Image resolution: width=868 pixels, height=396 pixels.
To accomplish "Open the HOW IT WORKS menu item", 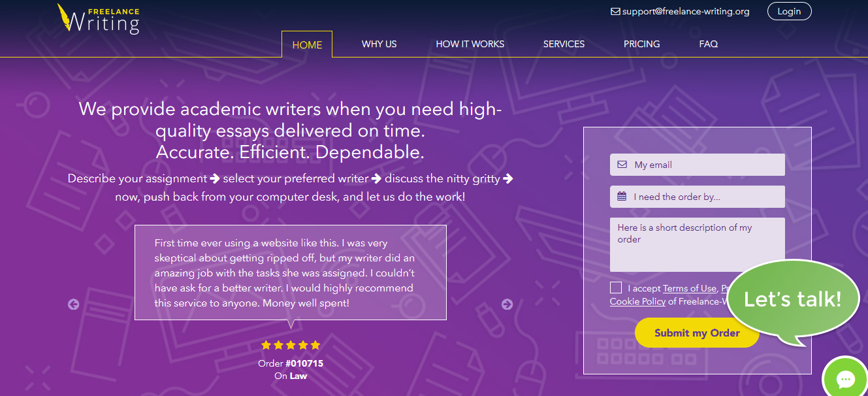I will point(470,44).
